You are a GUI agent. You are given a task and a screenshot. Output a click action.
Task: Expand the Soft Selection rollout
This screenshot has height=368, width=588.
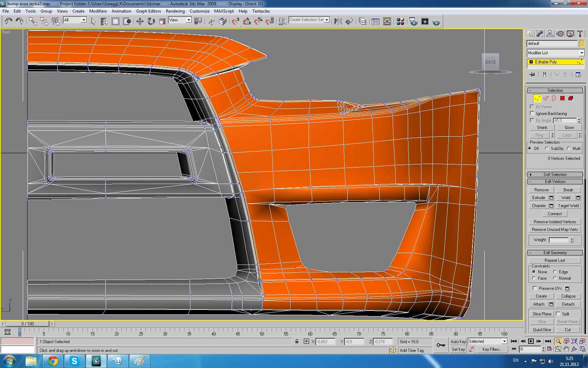(x=555, y=175)
